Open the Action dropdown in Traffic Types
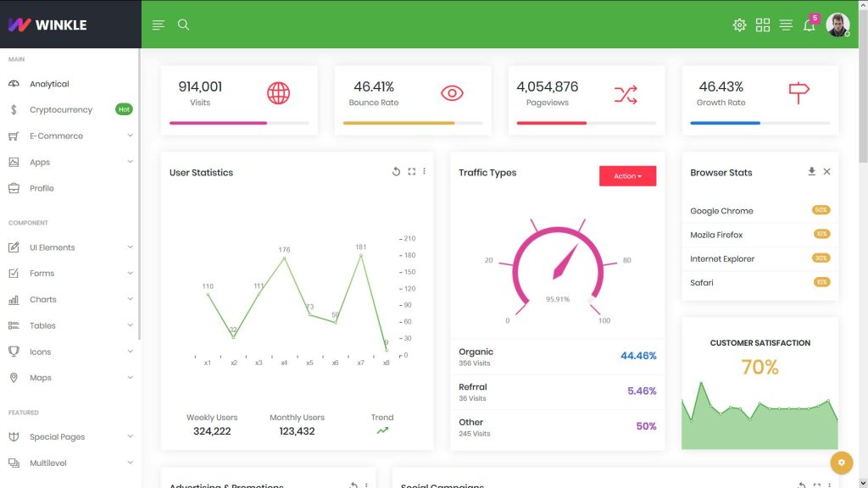Viewport: 868px width, 488px height. pos(627,175)
